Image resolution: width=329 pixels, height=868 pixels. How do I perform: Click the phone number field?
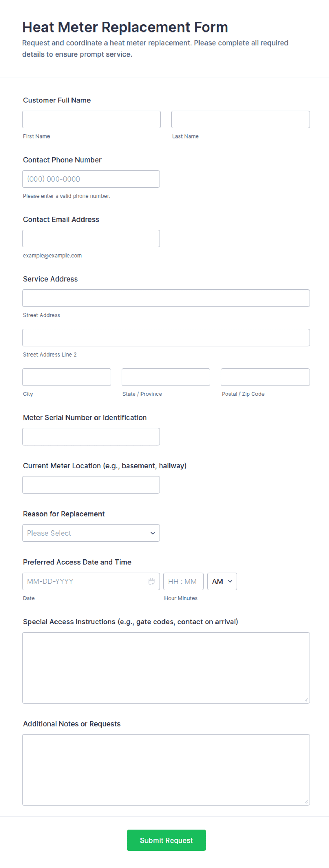pos(91,179)
